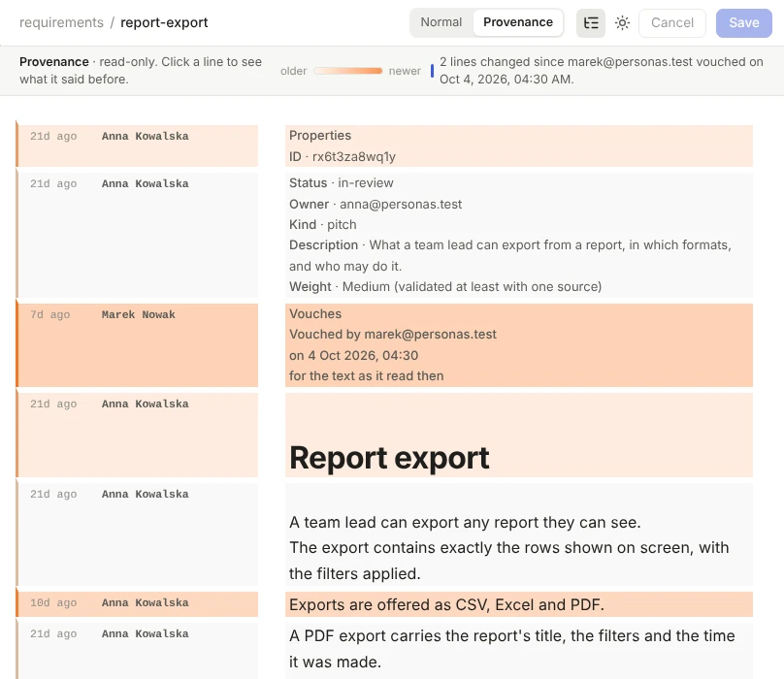
Task: Switch theme with the sun icon
Action: [622, 23]
